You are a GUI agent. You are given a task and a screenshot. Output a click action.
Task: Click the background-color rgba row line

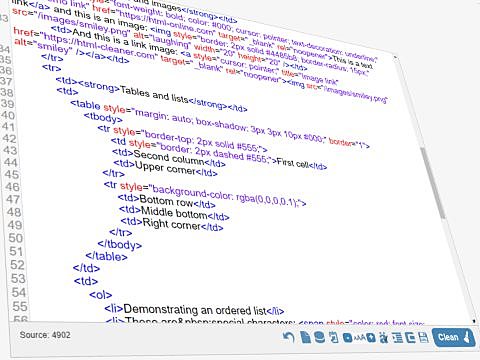[x=205, y=193]
